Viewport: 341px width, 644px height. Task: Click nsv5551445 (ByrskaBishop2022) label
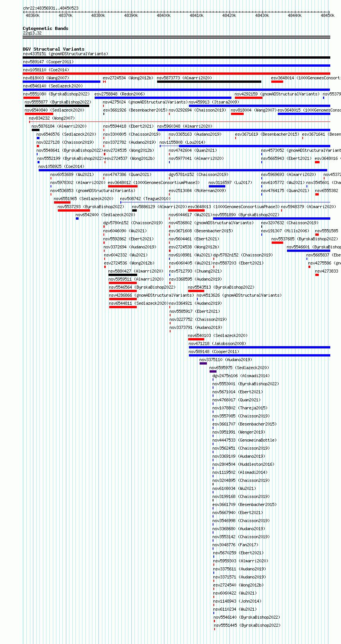tap(247, 625)
